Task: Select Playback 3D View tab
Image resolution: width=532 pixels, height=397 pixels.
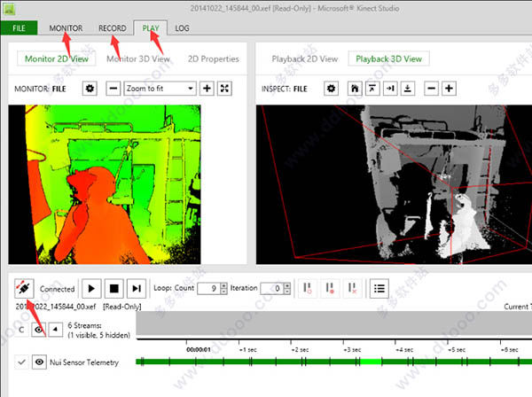Action: (389, 58)
